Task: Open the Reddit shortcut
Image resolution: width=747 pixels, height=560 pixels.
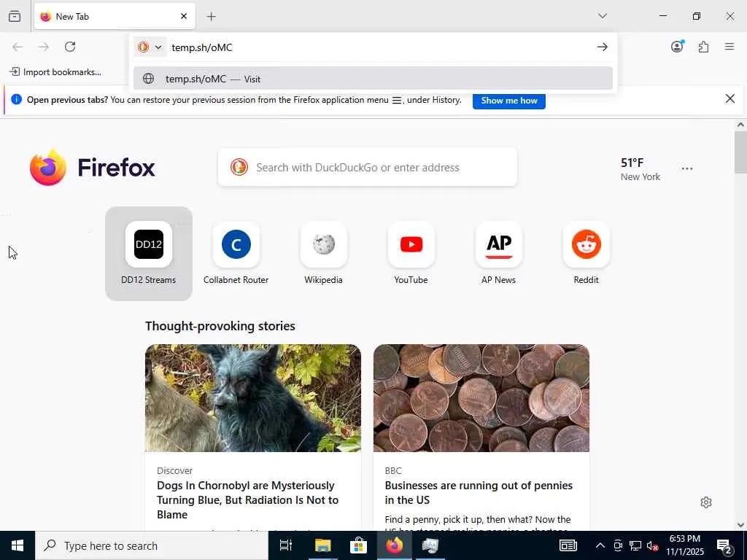Action: click(x=586, y=253)
